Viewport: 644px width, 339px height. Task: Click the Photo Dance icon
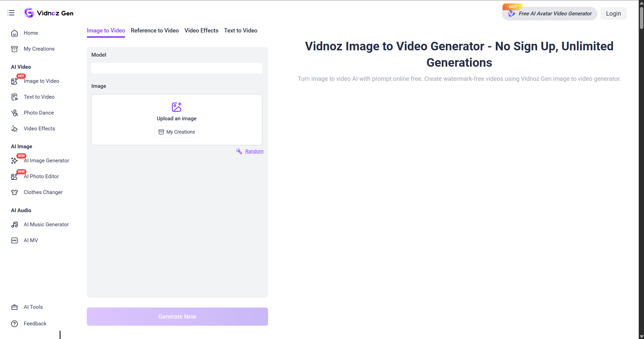15,113
